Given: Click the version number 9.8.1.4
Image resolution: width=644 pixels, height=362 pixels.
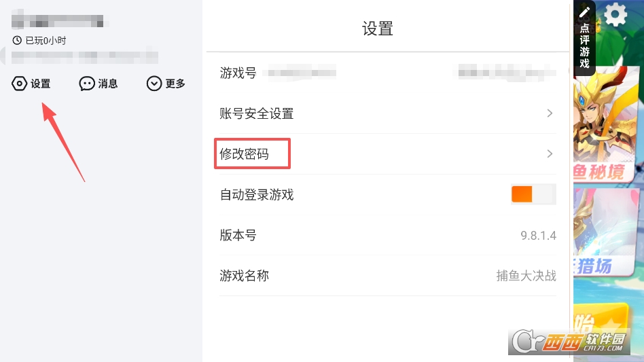Looking at the screenshot, I should coord(538,236).
